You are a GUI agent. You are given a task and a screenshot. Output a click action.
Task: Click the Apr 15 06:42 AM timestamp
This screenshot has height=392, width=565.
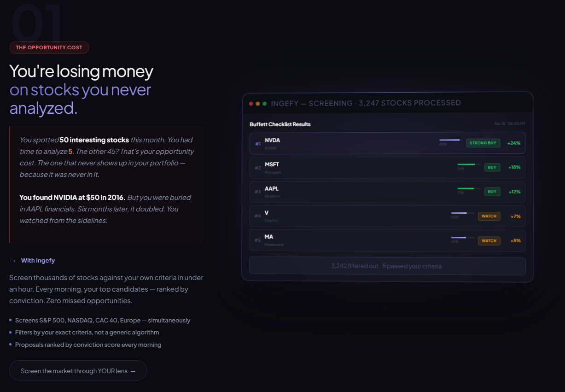pyautogui.click(x=510, y=123)
